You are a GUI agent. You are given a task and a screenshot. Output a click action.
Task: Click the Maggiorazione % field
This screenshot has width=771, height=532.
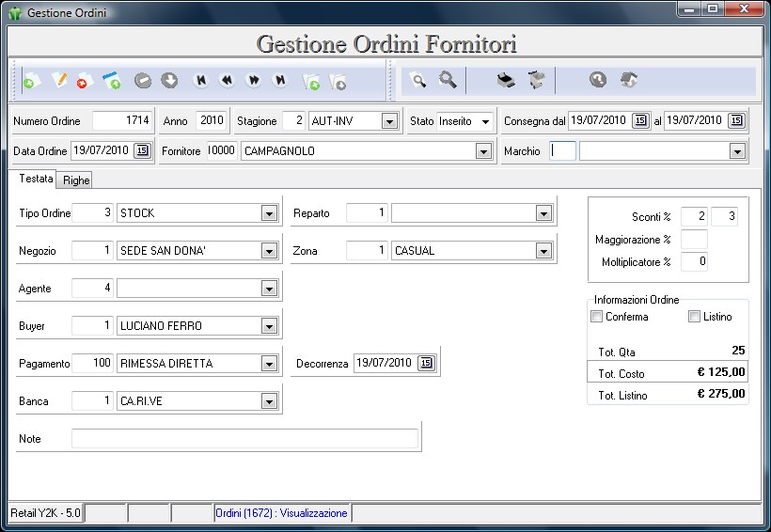[694, 239]
